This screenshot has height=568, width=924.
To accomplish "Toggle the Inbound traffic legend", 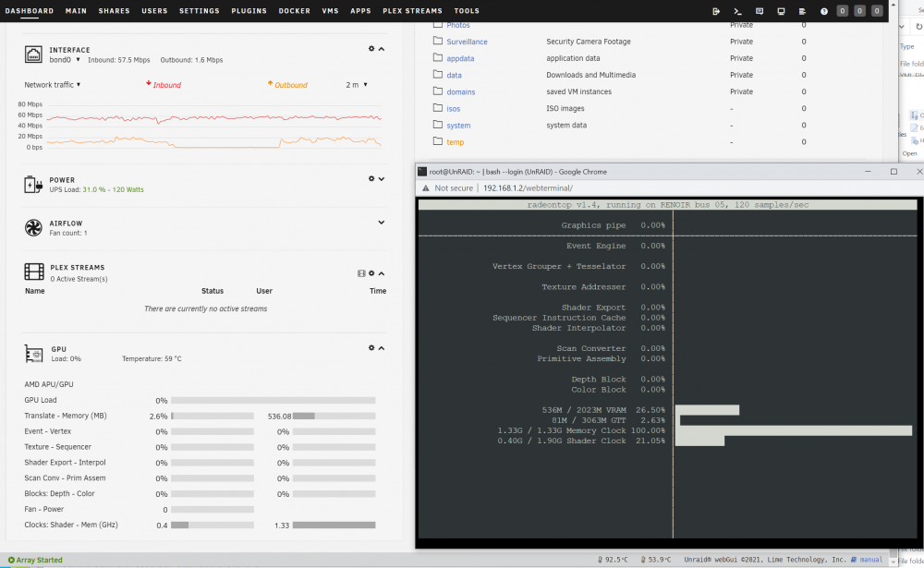I will [x=164, y=85].
